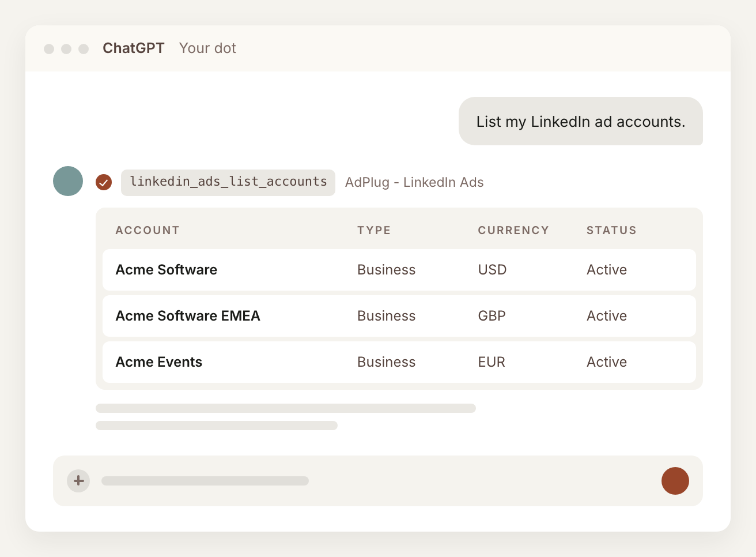Click the assistant avatar circle
The height and width of the screenshot is (557, 756).
[x=68, y=181]
